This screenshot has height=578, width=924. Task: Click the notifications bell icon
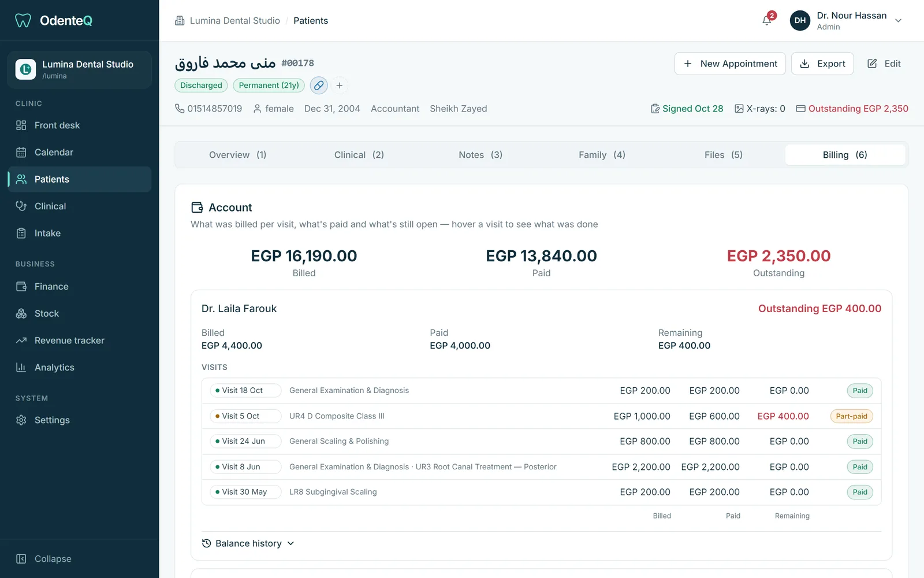(x=766, y=20)
